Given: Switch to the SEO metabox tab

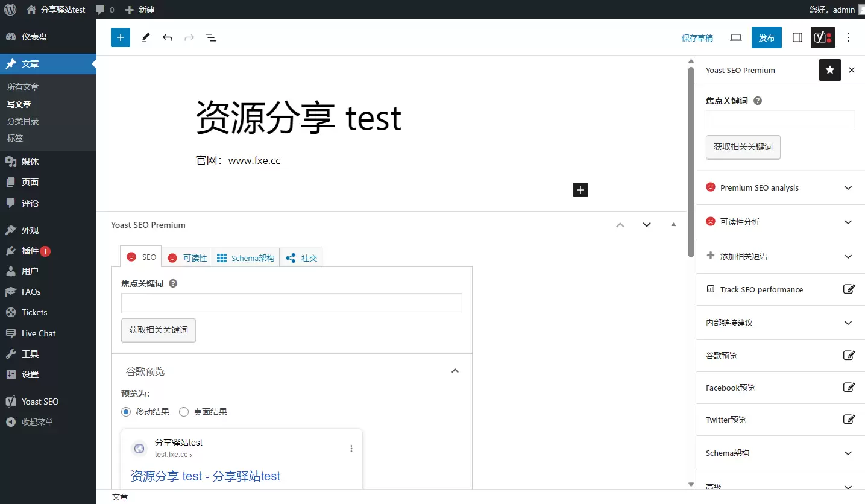Looking at the screenshot, I should pyautogui.click(x=142, y=257).
